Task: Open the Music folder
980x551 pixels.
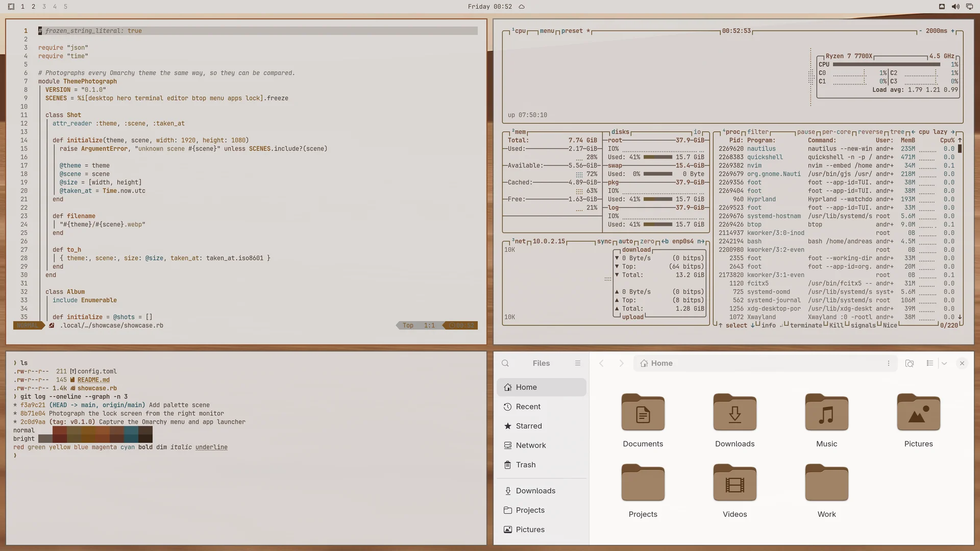Action: pyautogui.click(x=827, y=420)
